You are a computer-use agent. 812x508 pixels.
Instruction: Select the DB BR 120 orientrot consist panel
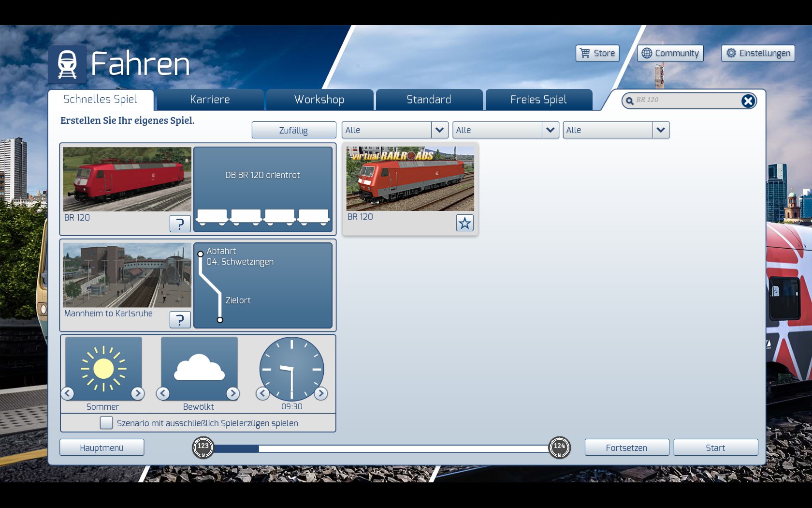coord(263,189)
